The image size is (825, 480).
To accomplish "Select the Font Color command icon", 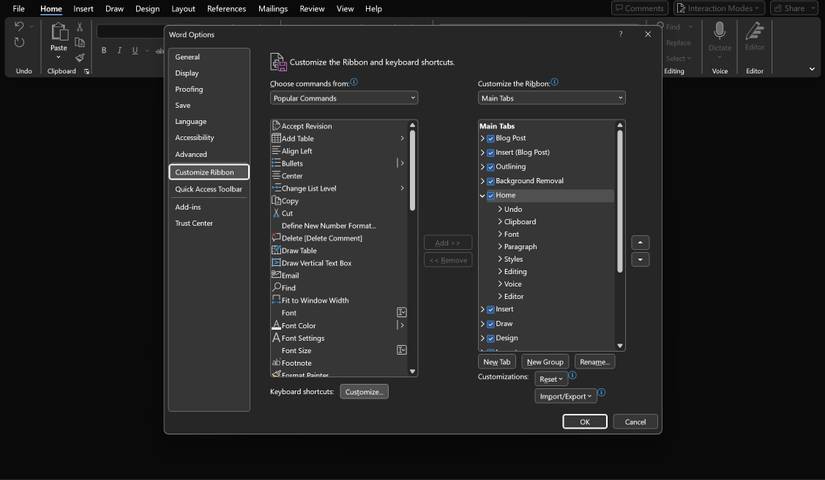I will [x=276, y=325].
